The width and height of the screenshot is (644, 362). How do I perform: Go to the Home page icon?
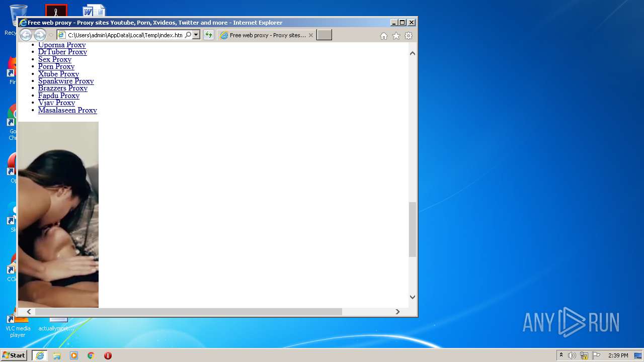384,36
